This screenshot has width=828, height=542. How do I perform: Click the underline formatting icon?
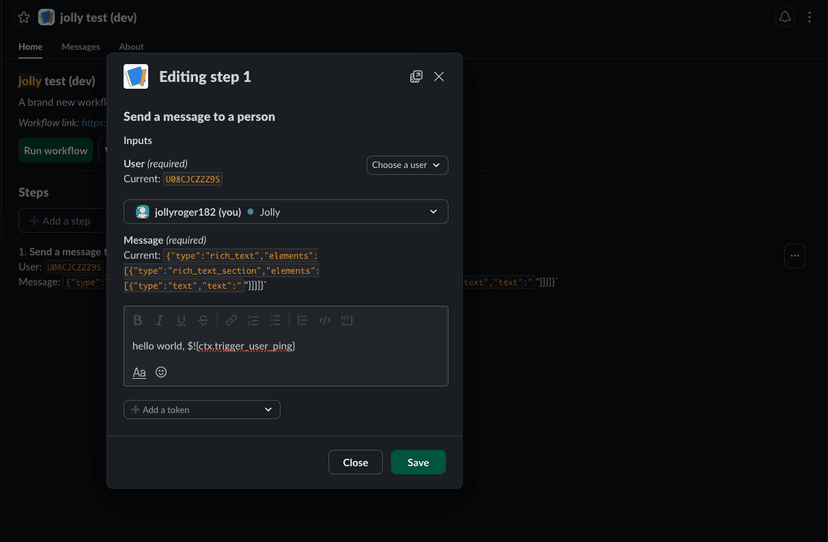point(181,320)
